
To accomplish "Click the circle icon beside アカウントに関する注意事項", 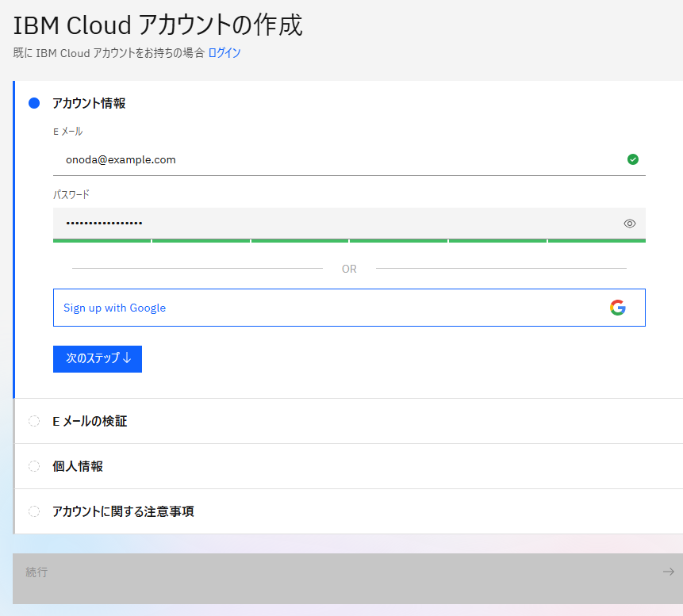I will click(33, 511).
